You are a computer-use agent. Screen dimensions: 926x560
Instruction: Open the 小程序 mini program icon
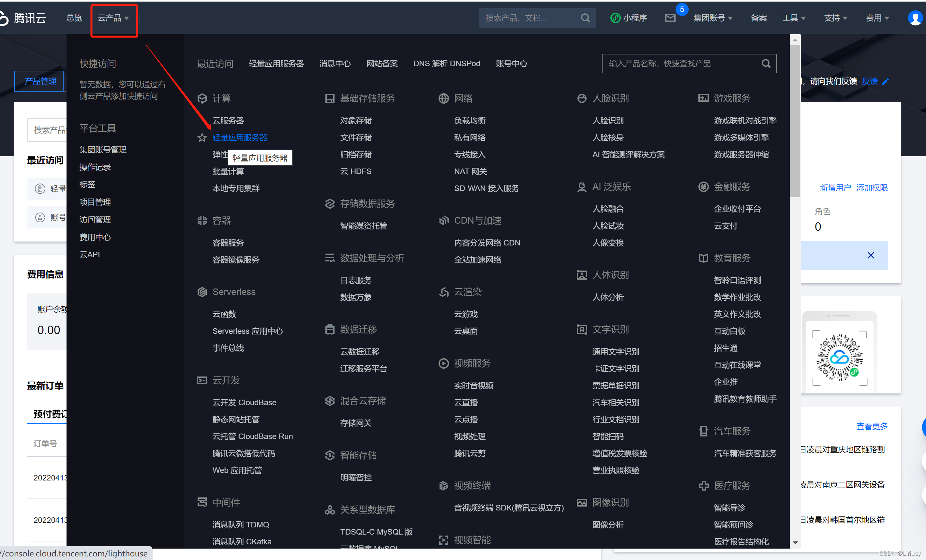[x=615, y=18]
